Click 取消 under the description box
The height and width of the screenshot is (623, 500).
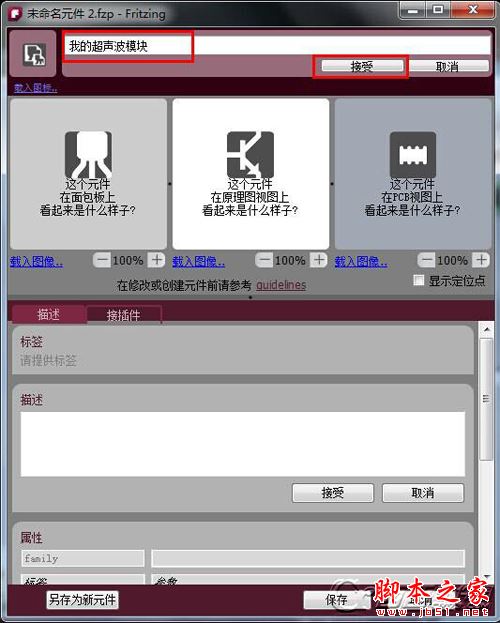click(423, 493)
